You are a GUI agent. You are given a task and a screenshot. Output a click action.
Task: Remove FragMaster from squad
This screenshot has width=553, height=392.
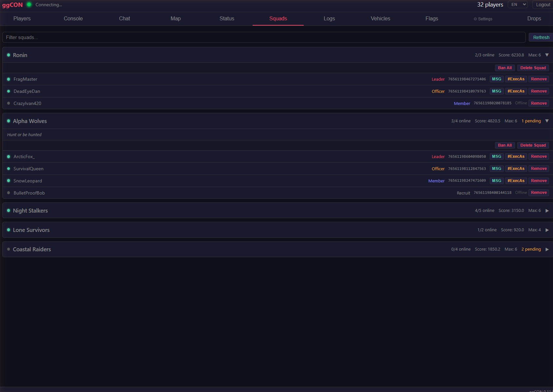coord(539,79)
